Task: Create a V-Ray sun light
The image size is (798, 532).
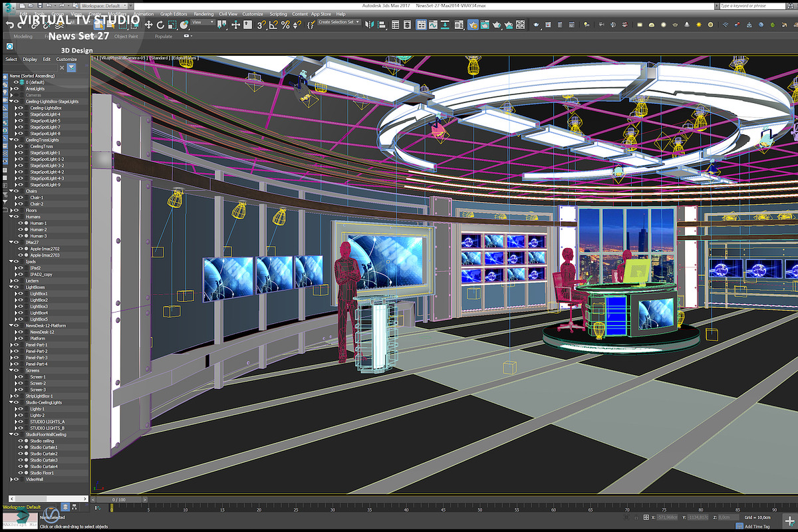Action: tap(699, 25)
